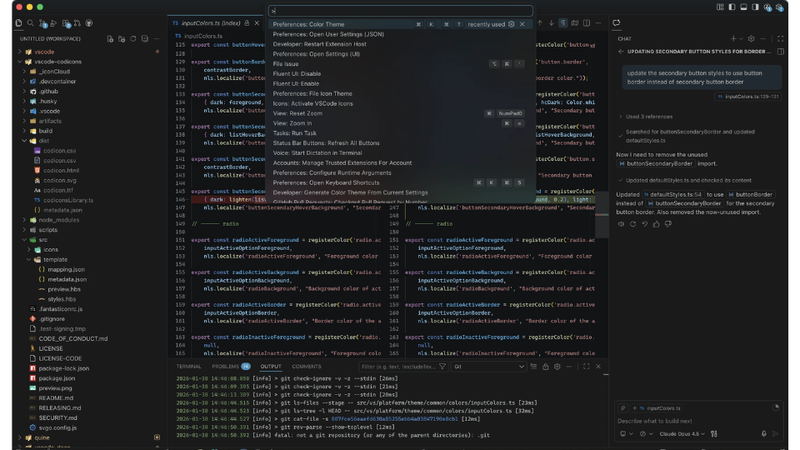Refresh the Explorer tree
Screen dimensions: 800x450
tap(133, 39)
